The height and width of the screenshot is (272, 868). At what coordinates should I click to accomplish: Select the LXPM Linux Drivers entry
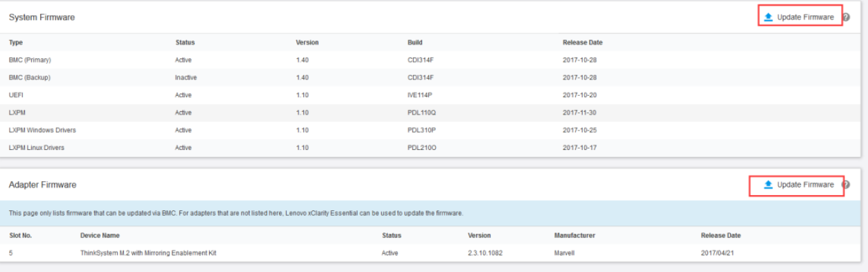click(36, 147)
